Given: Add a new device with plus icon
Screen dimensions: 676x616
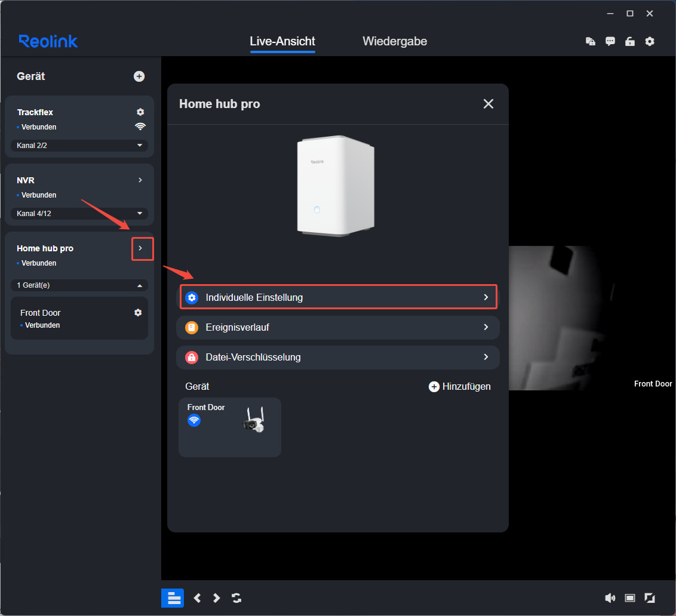Looking at the screenshot, I should 139,76.
